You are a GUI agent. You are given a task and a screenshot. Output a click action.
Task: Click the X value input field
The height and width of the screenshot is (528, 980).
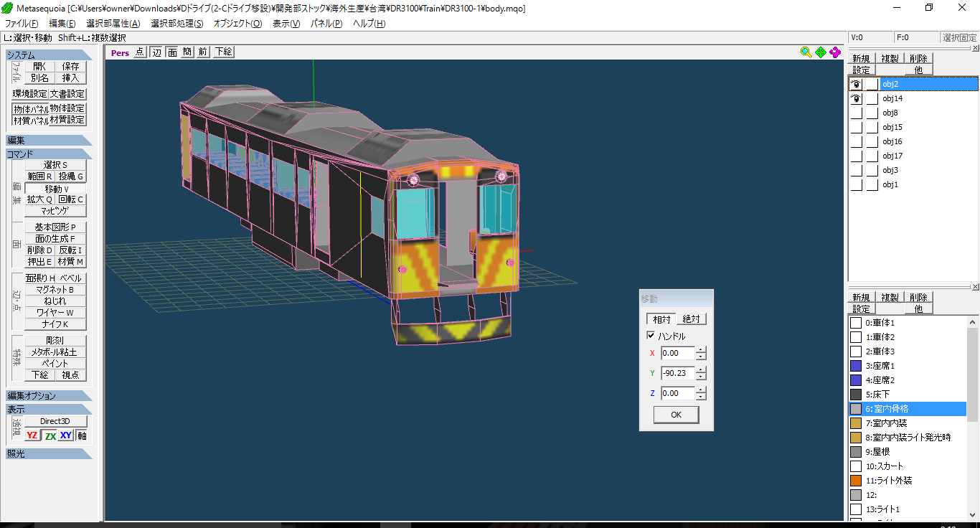pos(677,353)
